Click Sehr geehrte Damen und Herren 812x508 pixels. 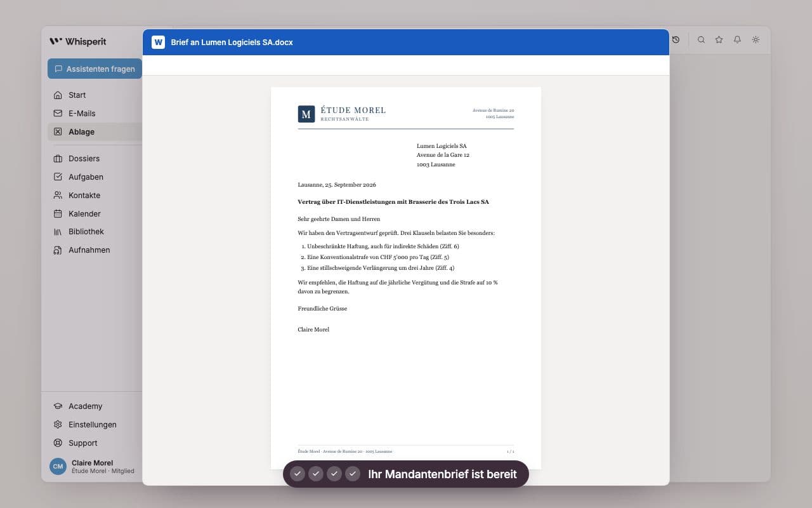pos(339,219)
